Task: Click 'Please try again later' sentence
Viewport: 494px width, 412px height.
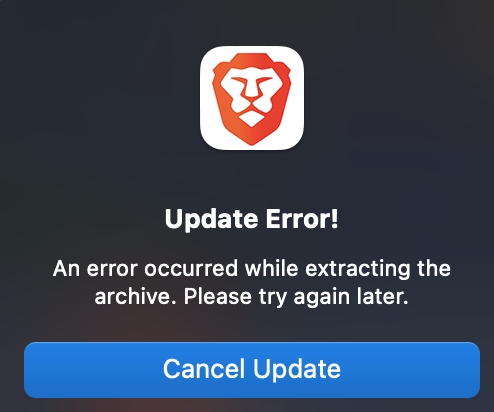Action: [296, 297]
